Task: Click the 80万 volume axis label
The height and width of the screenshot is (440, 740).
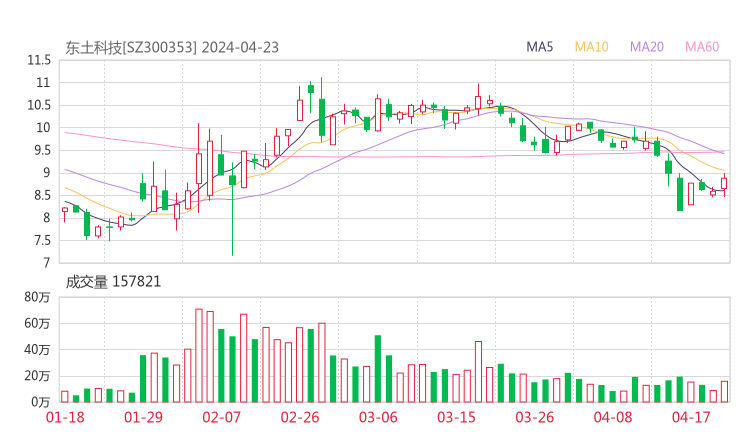Action: (37, 297)
